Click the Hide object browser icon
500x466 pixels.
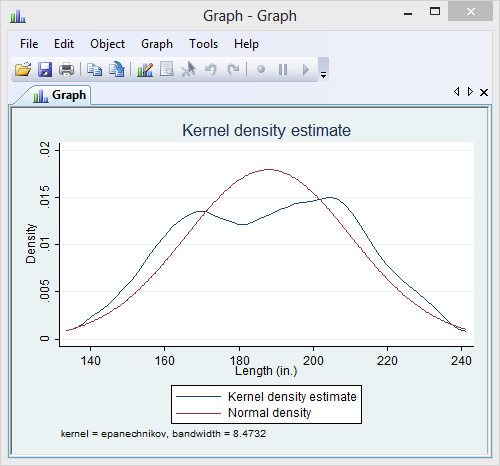tap(167, 69)
